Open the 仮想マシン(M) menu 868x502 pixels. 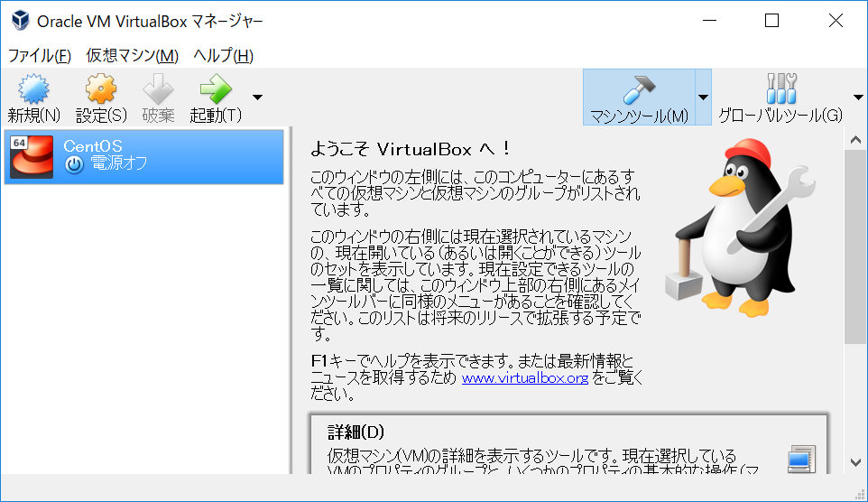click(x=133, y=56)
